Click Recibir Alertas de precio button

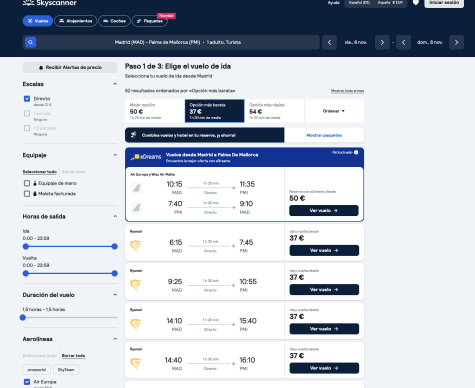coord(70,67)
